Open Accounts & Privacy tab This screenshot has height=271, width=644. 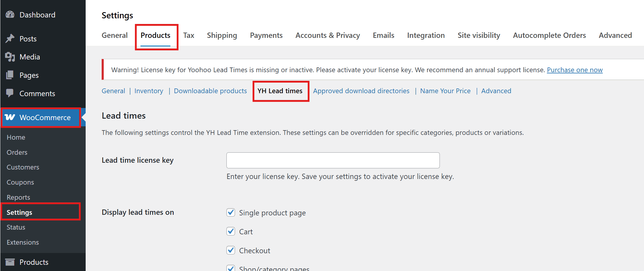pyautogui.click(x=328, y=35)
